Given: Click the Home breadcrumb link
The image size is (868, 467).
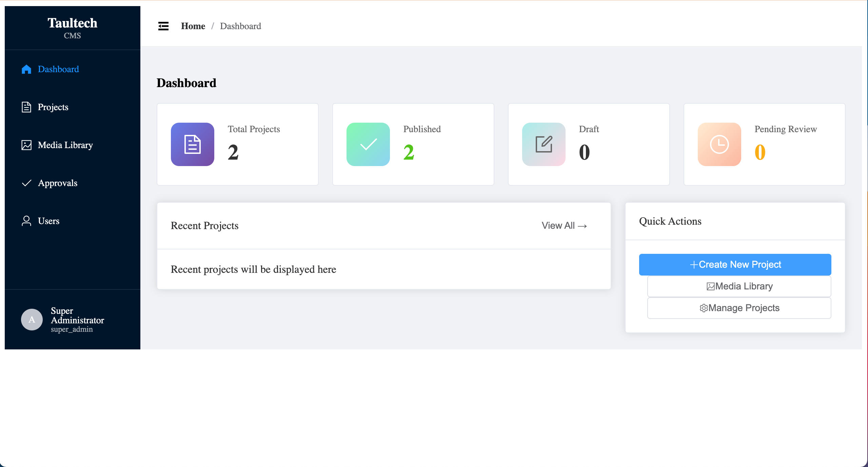Looking at the screenshot, I should (x=193, y=26).
